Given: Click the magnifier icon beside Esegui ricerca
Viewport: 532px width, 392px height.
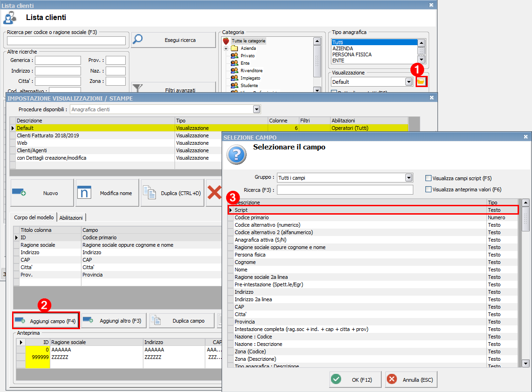Looking at the screenshot, I should coord(137,39).
